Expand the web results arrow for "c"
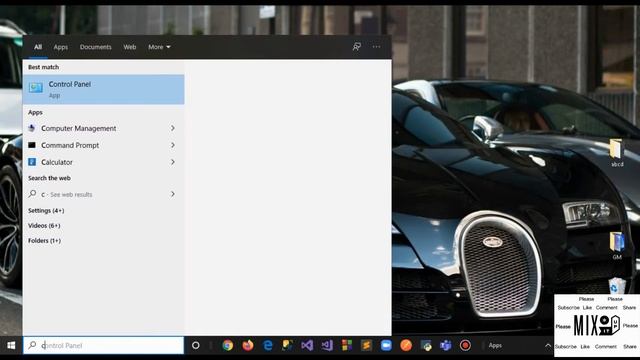Image resolution: width=640 pixels, height=360 pixels. (x=173, y=194)
